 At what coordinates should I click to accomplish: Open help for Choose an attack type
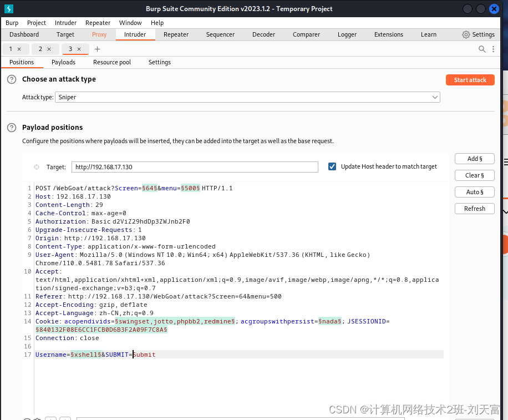point(12,79)
